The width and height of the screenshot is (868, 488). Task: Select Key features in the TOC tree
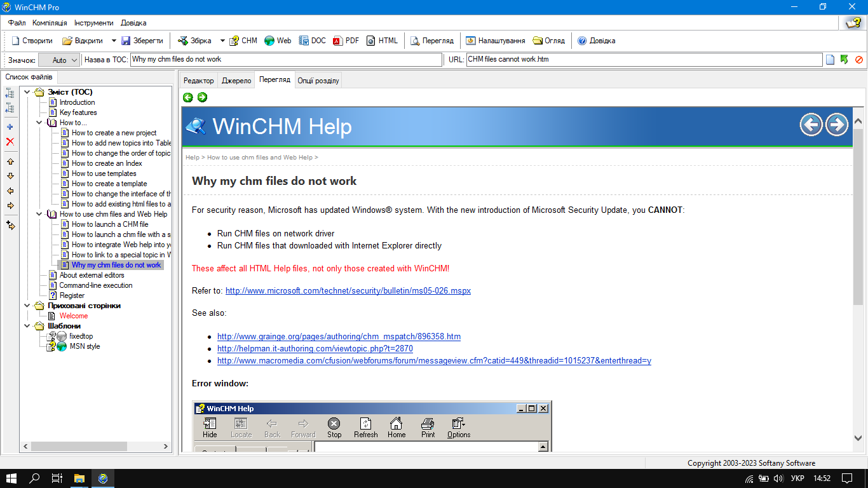pos(78,112)
